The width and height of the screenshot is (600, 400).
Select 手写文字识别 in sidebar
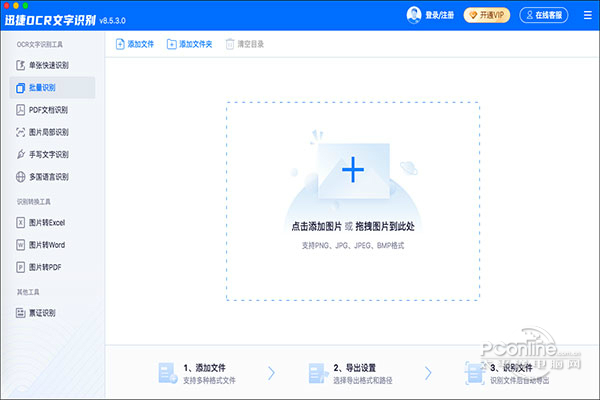coord(52,154)
